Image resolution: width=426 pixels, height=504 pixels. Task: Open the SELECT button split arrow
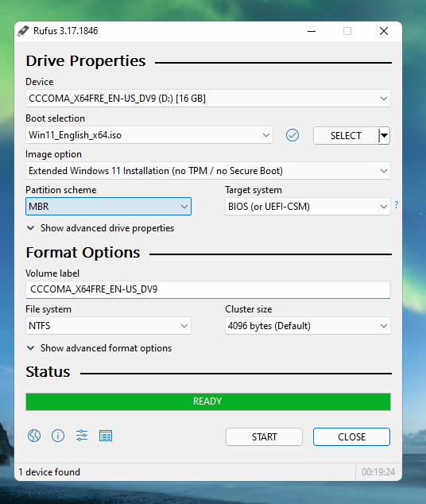(384, 136)
